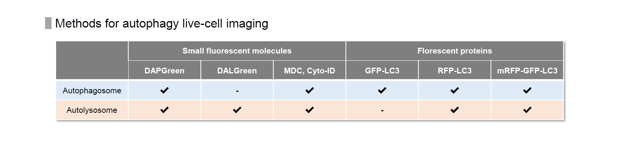Screen dimensions: 644x143
Task: Click the Florescent proteins header
Action: [x=455, y=51]
